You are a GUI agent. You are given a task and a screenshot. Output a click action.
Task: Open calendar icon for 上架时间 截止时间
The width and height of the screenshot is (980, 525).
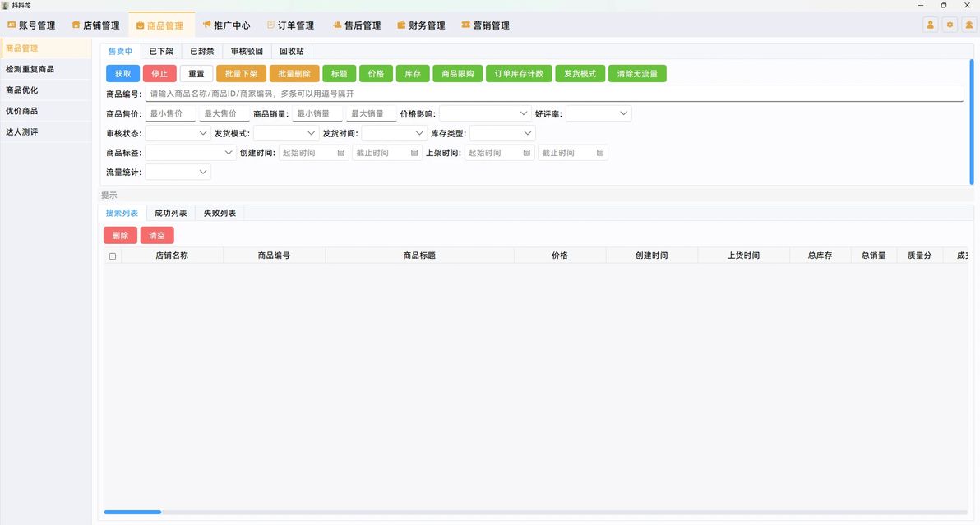pos(599,153)
